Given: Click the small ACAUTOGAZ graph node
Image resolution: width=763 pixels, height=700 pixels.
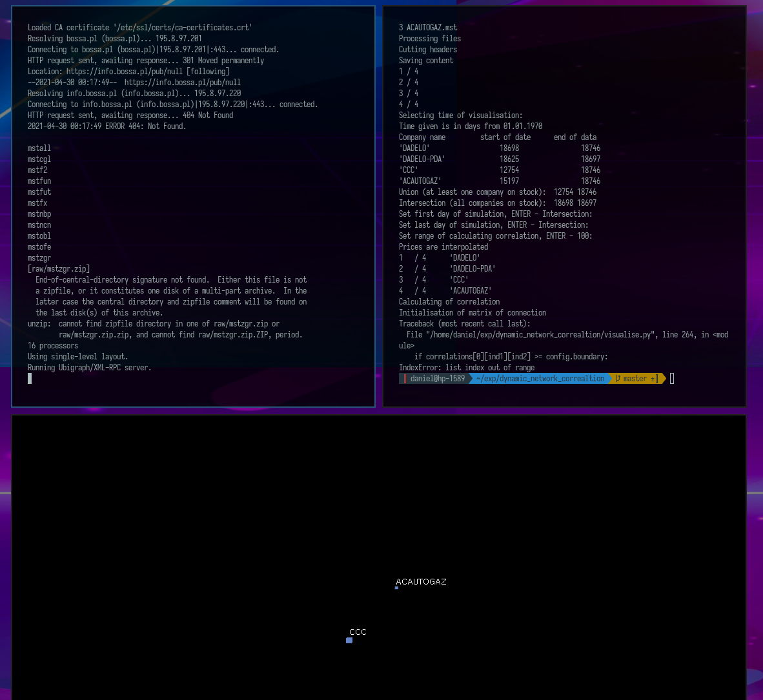Looking at the screenshot, I should [x=396, y=588].
